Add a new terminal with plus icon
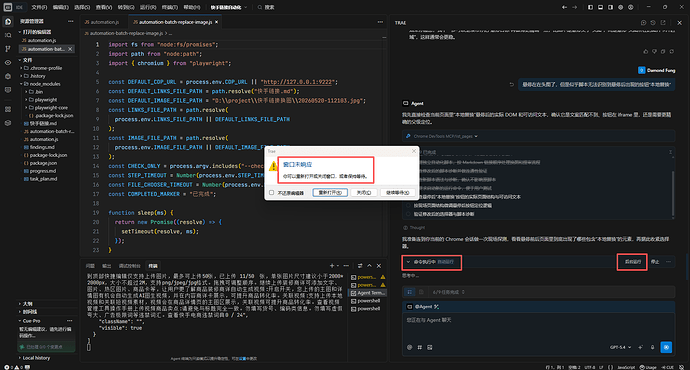The image size is (690, 370). point(332,266)
